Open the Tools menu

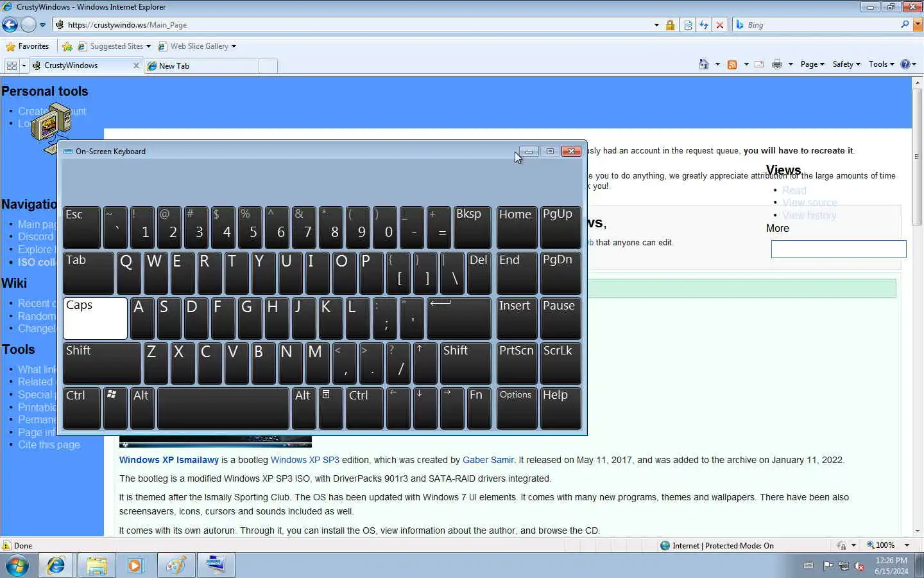coord(881,64)
